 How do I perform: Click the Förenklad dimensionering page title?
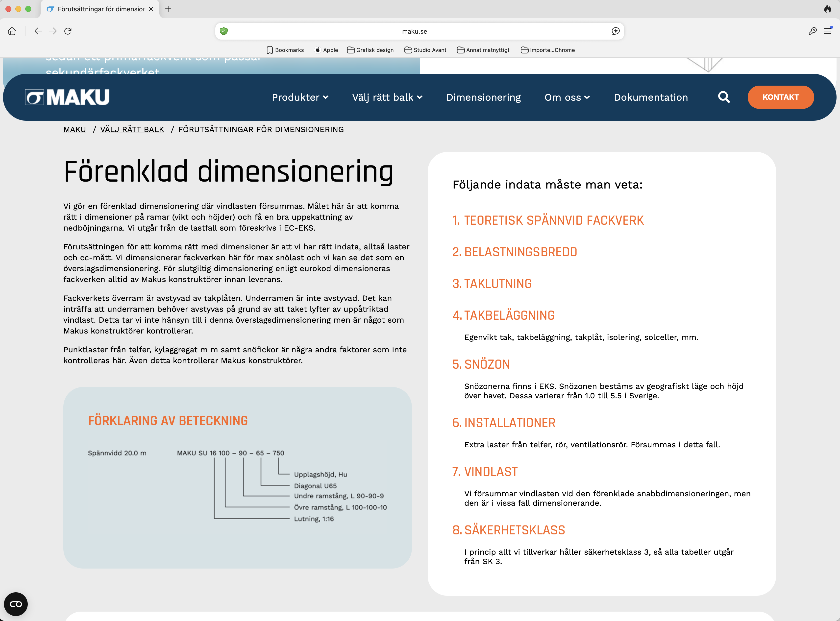pyautogui.click(x=229, y=172)
